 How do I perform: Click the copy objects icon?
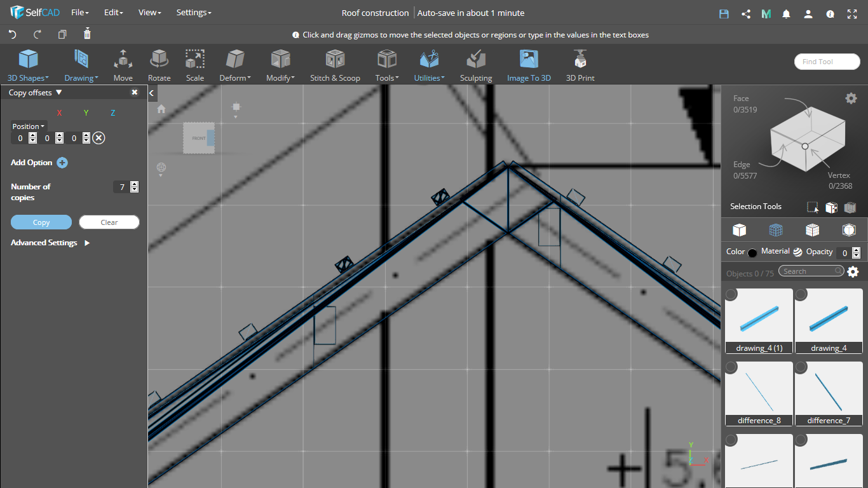pos(62,34)
